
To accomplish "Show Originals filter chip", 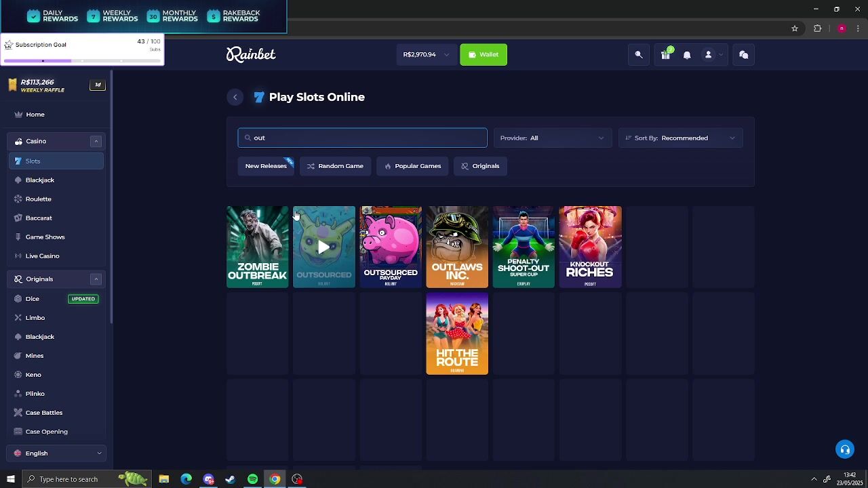I will coord(480,166).
